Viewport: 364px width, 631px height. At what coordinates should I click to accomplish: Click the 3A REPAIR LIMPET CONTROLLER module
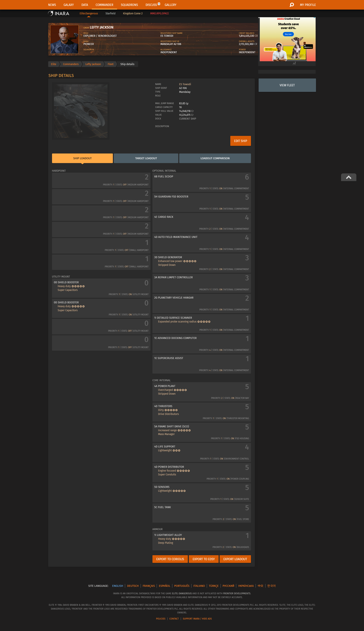(x=201, y=283)
